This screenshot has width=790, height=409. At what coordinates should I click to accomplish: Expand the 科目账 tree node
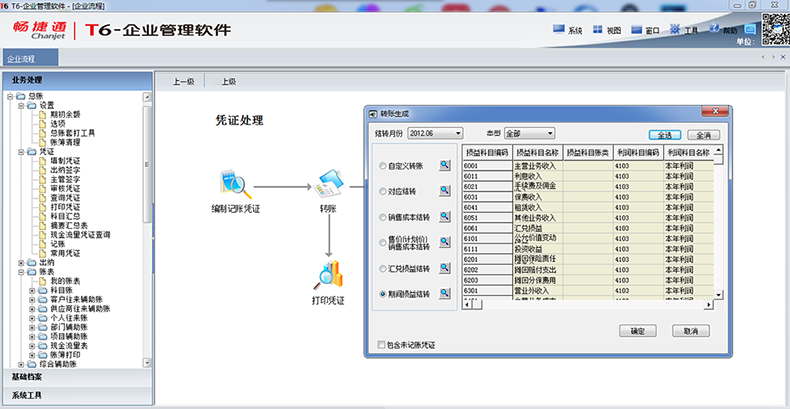[x=32, y=291]
